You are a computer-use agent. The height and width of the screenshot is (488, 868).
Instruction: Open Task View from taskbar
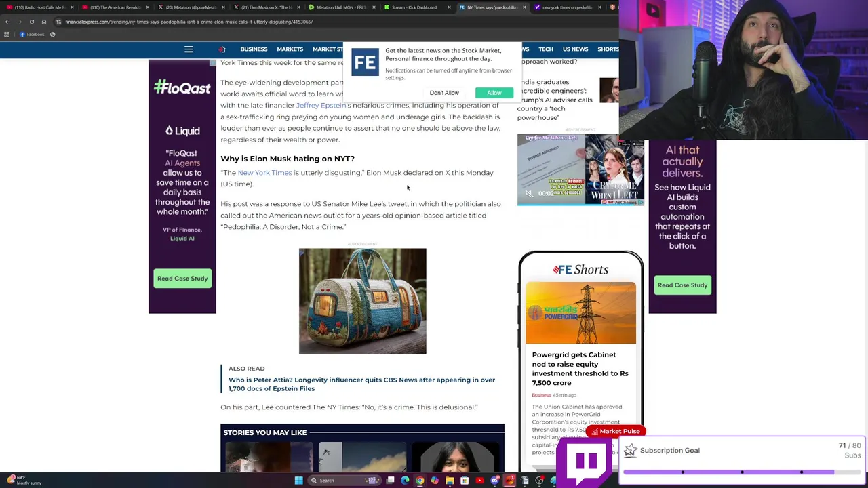tap(391, 481)
